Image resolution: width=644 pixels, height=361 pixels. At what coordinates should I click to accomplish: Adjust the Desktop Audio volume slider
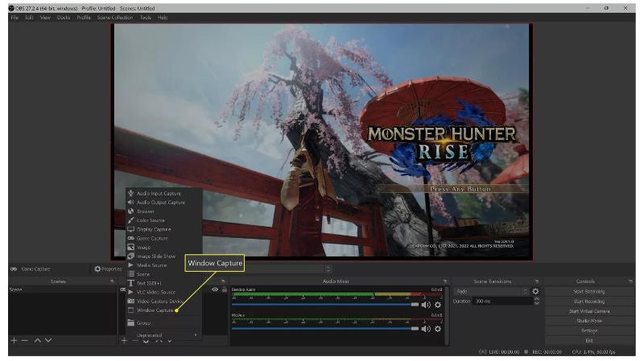[325, 305]
